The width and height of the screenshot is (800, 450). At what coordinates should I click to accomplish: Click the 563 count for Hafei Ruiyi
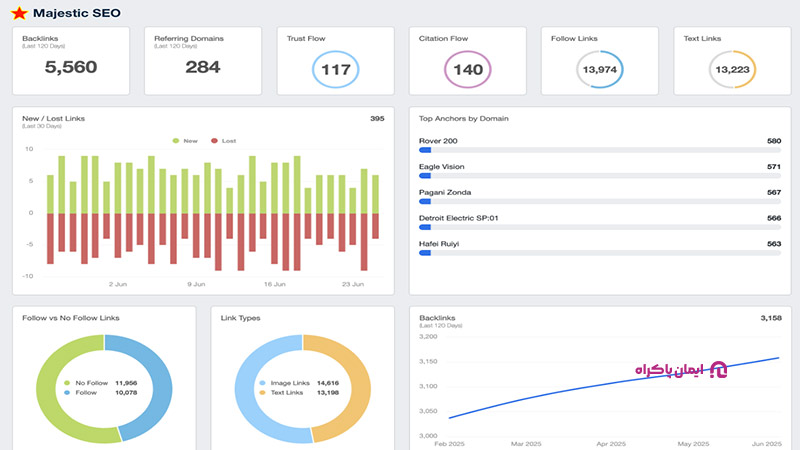coord(774,244)
